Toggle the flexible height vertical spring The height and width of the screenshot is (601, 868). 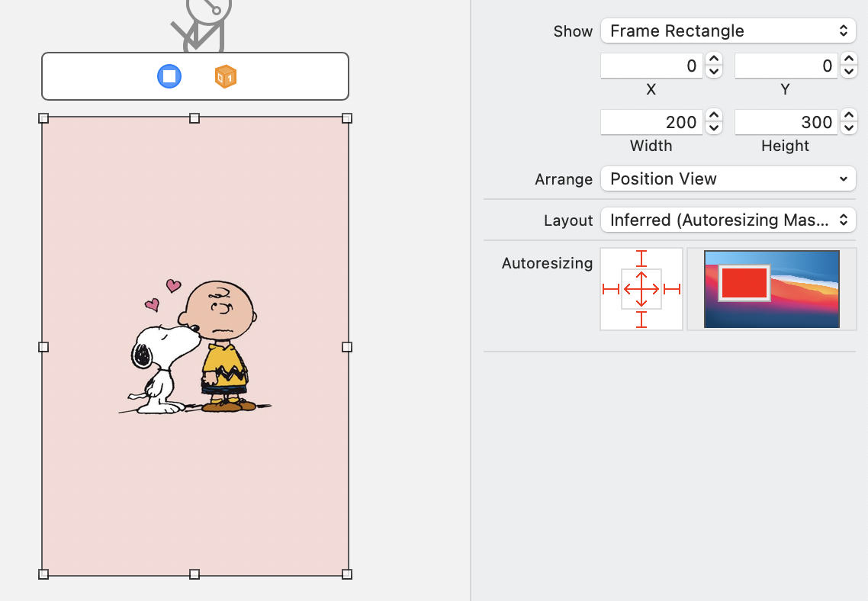pos(641,278)
